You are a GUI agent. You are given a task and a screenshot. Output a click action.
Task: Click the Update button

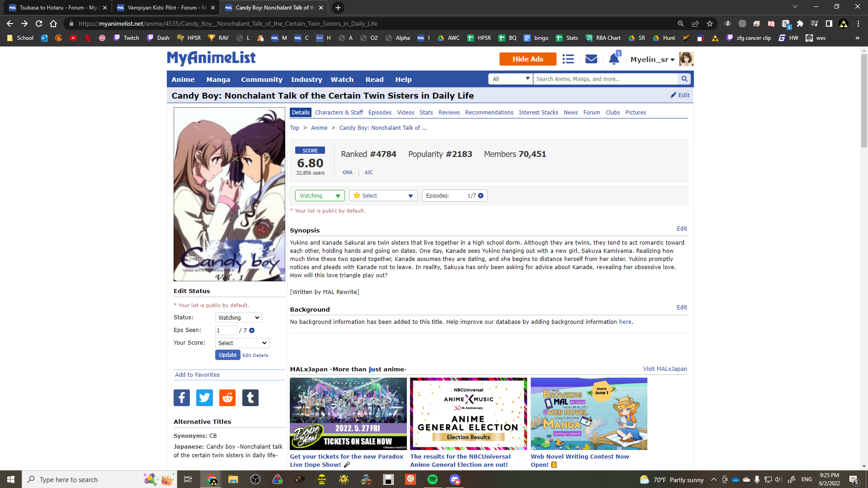[x=228, y=355]
